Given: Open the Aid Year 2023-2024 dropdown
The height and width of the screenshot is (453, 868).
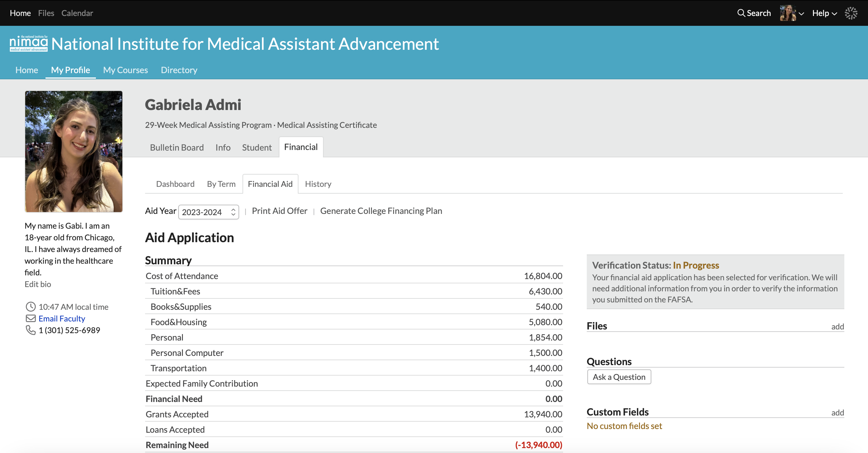Looking at the screenshot, I should click(209, 212).
